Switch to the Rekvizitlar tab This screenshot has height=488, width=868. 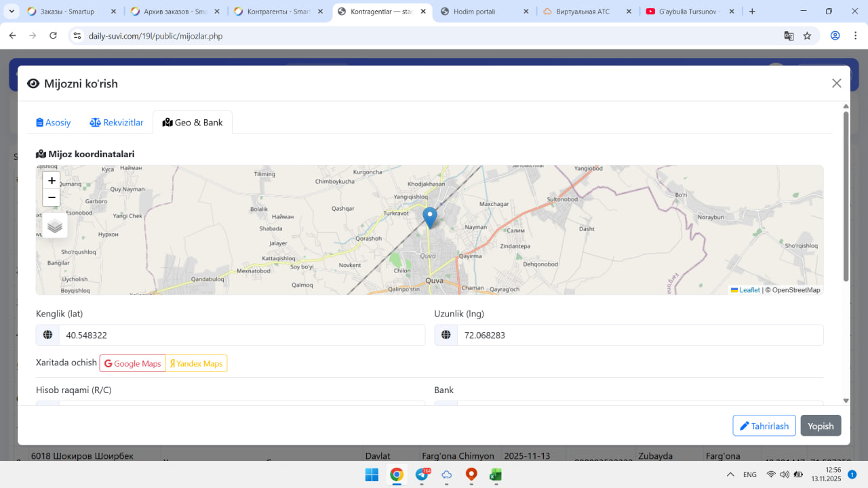coord(117,123)
